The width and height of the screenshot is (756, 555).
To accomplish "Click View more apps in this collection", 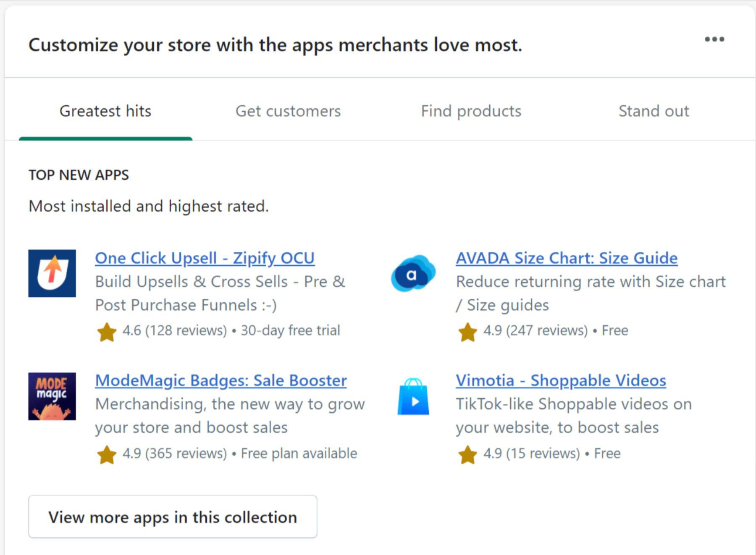I will point(172,517).
